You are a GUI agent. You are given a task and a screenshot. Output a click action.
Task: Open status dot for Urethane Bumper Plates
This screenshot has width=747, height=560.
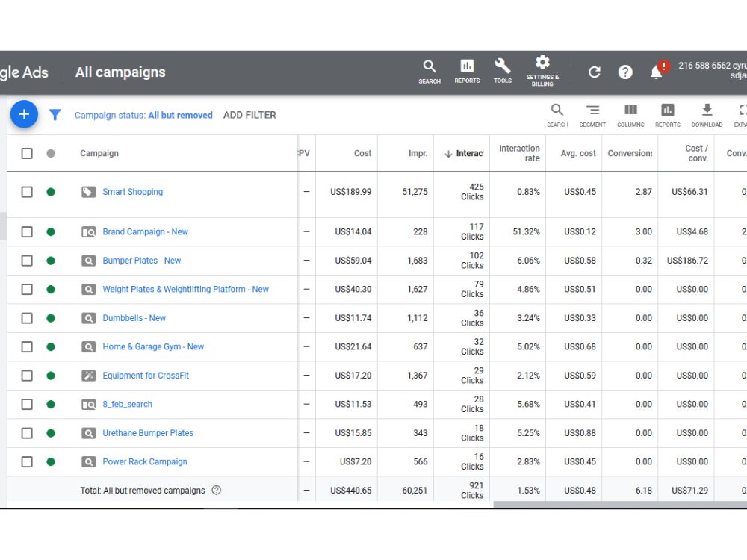pos(51,433)
